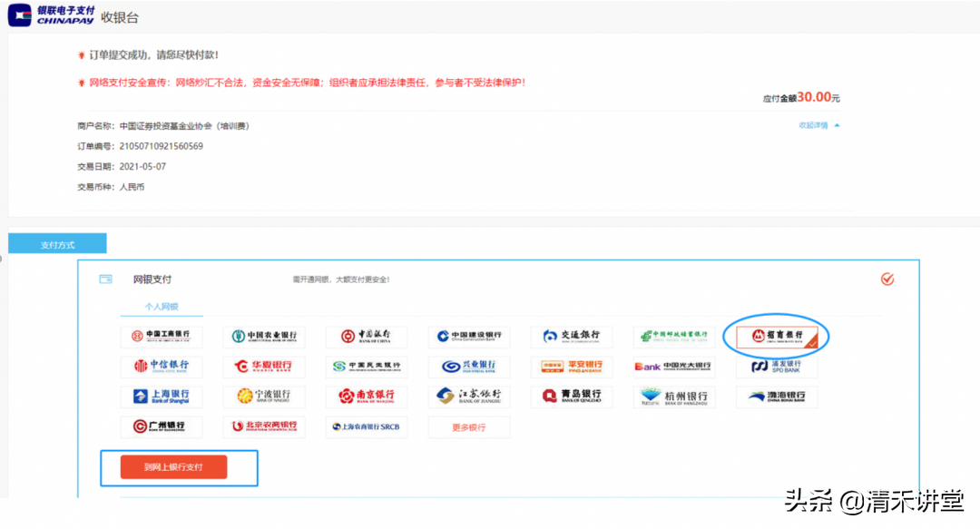Click currency value 人民币
This screenshot has width=980, height=529.
[132, 187]
